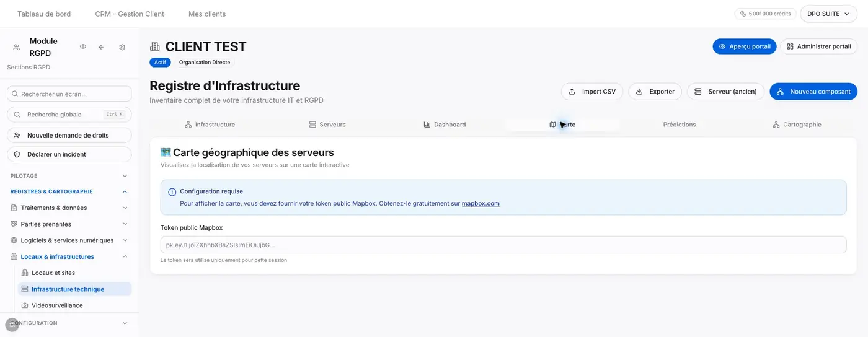
Task: Click the user-plus icon beside Nouvelle demande
Action: pos(17,135)
